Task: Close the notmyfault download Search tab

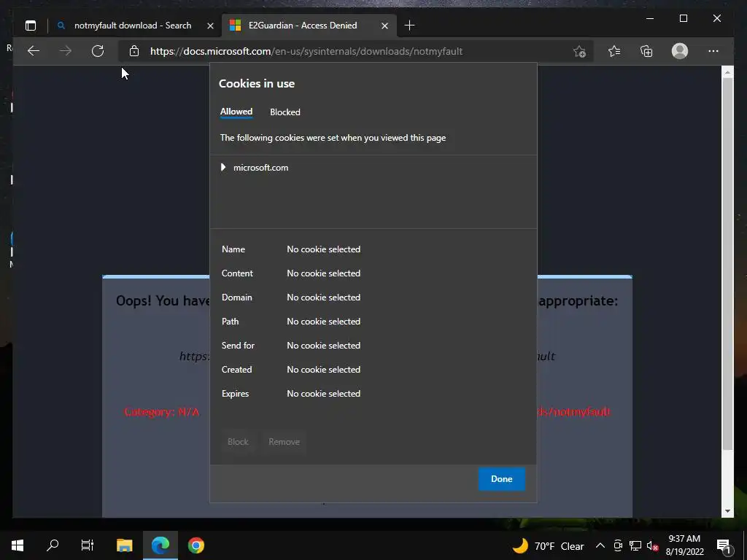Action: pos(210,26)
